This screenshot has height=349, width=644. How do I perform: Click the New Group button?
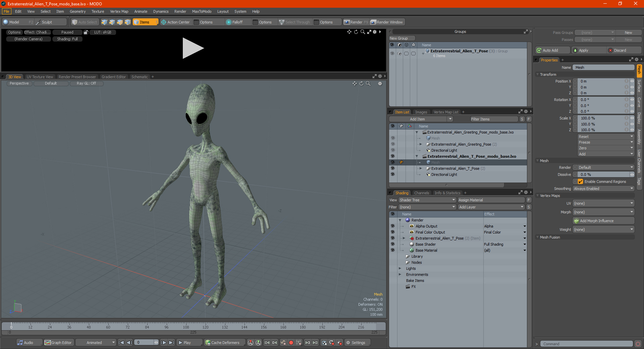coord(402,38)
